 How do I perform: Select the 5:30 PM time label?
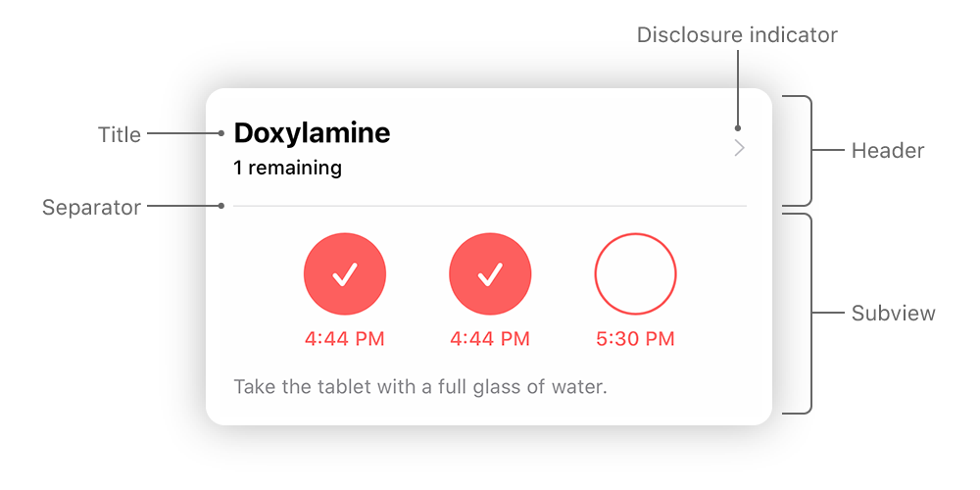click(635, 339)
